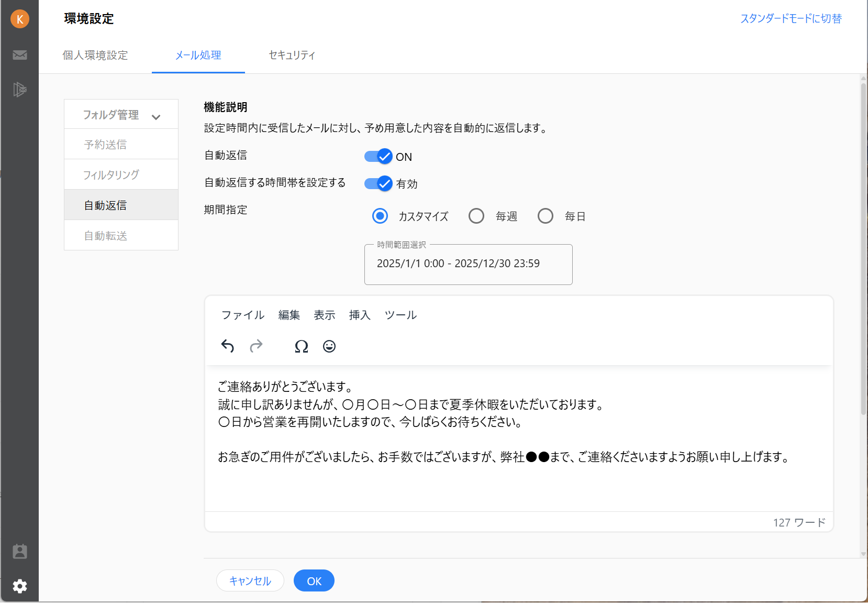Switch to the セキュリティ tab
Screen dimensions: 868x603
[x=292, y=55]
